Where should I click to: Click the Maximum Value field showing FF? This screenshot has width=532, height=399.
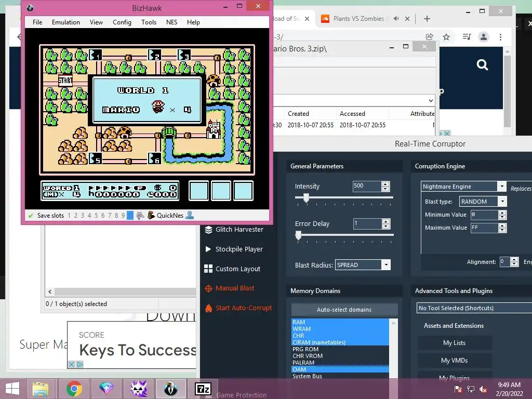pyautogui.click(x=484, y=228)
